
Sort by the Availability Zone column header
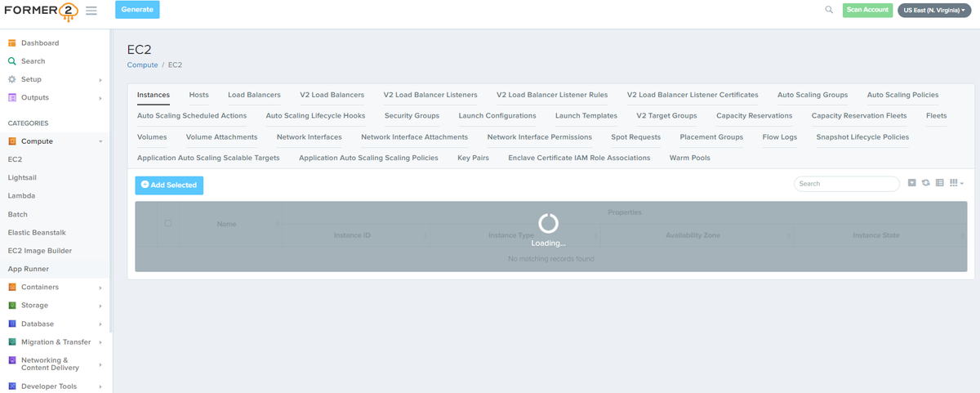click(x=693, y=235)
